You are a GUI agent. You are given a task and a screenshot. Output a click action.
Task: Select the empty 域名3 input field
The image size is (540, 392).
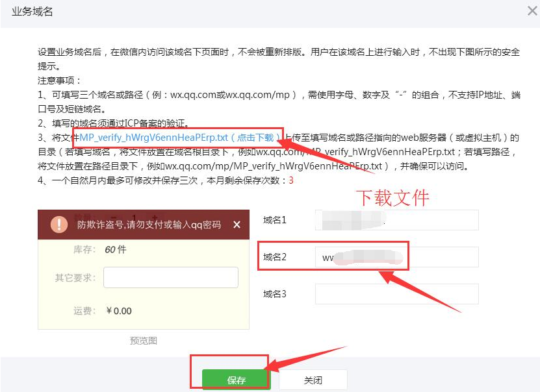click(x=396, y=294)
